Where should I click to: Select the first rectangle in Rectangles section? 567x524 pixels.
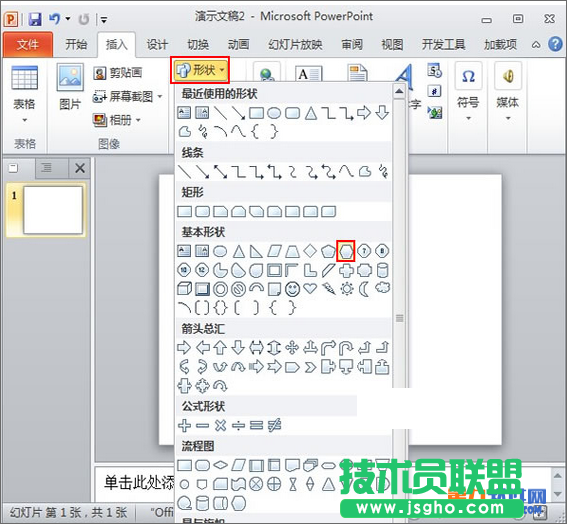tap(184, 212)
